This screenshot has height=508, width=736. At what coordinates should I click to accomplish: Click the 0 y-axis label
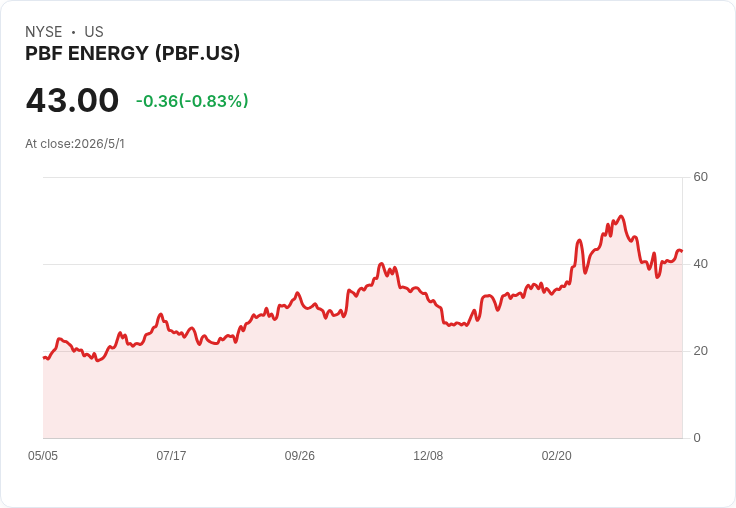(x=697, y=438)
